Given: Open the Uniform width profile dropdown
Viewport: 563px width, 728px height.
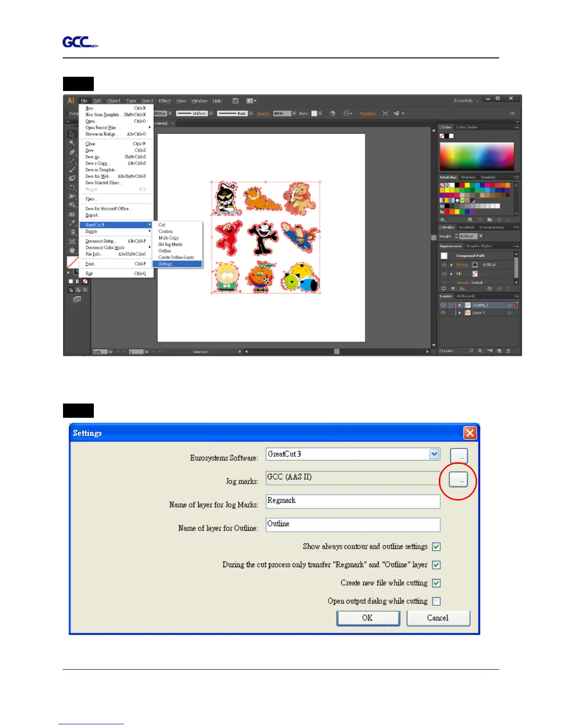Looking at the screenshot, I should pos(211,113).
